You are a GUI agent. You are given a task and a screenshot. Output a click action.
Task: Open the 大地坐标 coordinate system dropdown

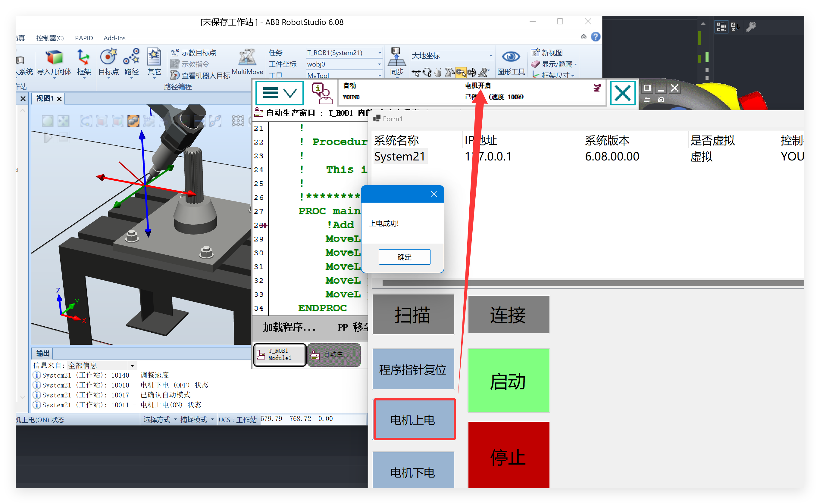[452, 56]
